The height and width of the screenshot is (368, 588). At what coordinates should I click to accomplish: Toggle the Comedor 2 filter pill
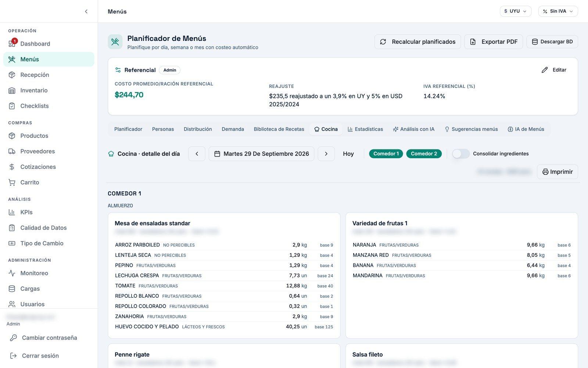[x=424, y=154]
